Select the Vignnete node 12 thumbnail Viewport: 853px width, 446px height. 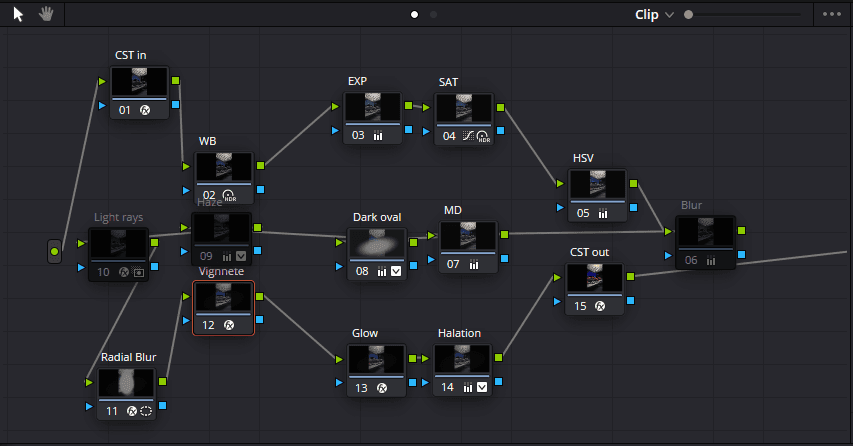click(x=224, y=298)
